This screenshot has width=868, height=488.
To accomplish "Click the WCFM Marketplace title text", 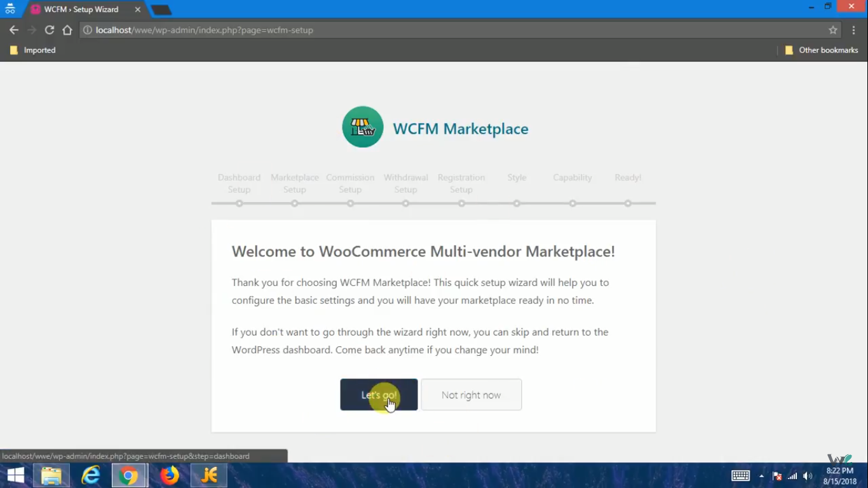I will (x=461, y=128).
